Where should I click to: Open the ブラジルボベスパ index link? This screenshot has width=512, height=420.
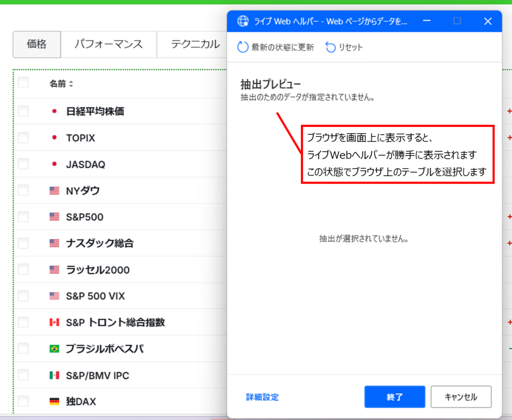[104, 349]
